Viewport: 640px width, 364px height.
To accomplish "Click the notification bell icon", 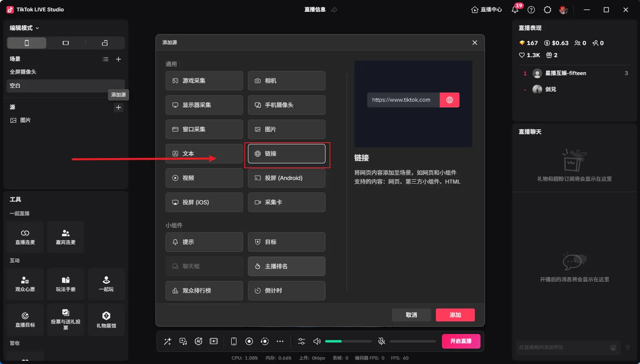I will [515, 10].
